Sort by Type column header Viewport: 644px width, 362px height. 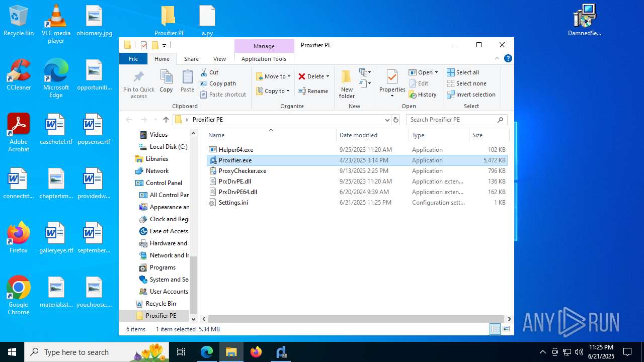coord(439,135)
